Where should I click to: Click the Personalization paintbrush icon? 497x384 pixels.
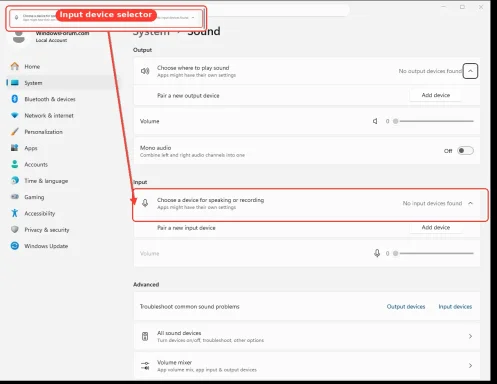(15, 132)
